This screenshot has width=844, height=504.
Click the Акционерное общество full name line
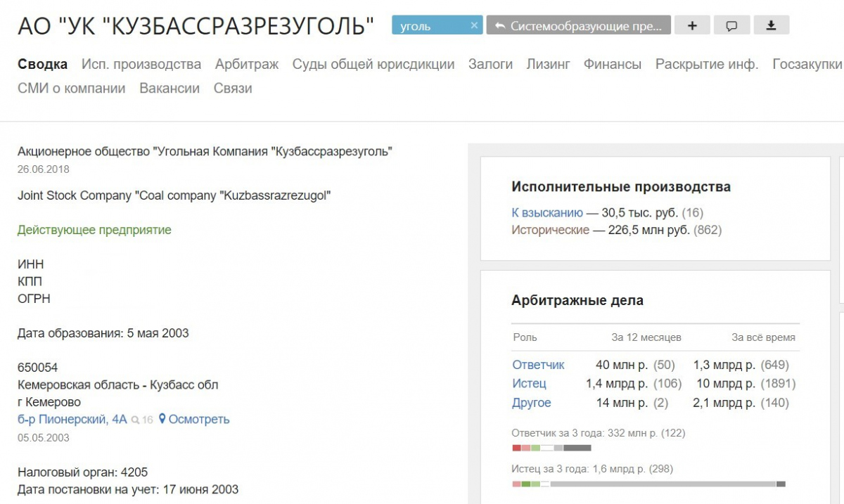(205, 151)
